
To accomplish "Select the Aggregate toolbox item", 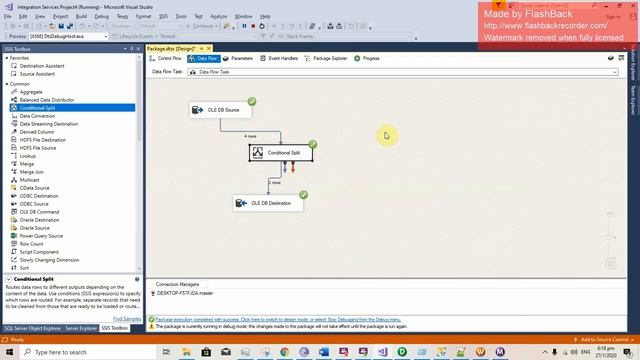I will pyautogui.click(x=31, y=92).
